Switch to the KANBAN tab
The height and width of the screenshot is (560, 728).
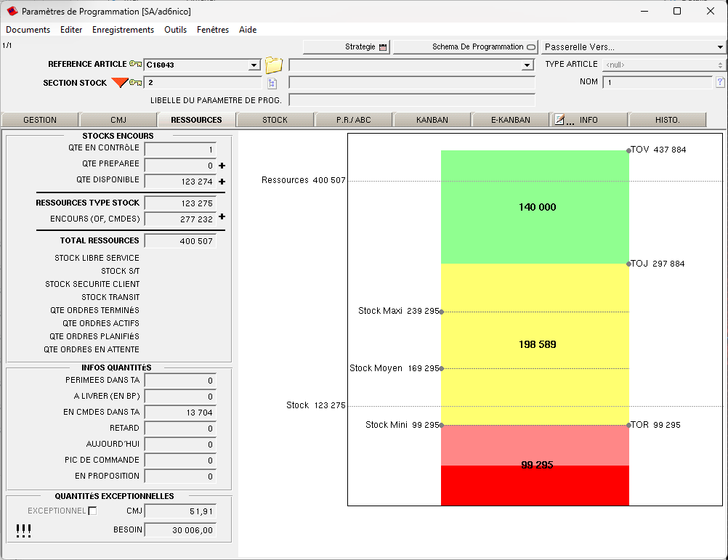[x=432, y=120]
